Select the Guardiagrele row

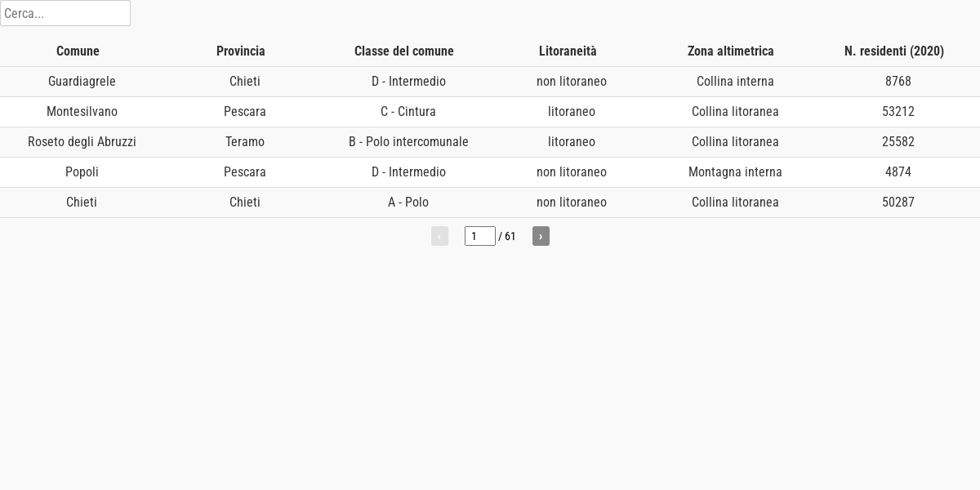click(490, 82)
